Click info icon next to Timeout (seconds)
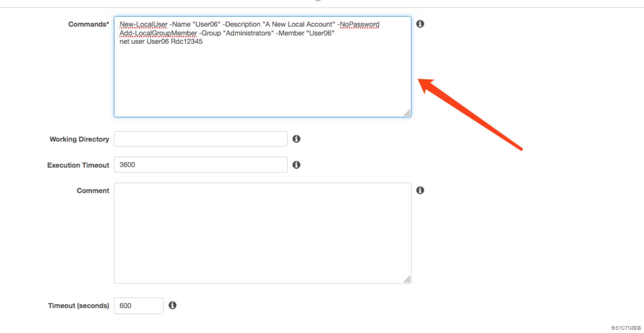Screen dimensions: 644x333 (x=173, y=305)
